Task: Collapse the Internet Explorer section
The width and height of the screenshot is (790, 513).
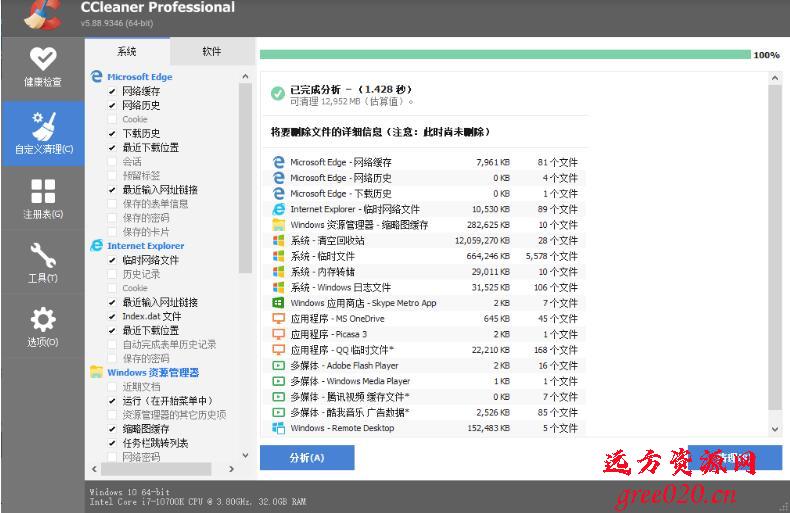Action: point(145,245)
